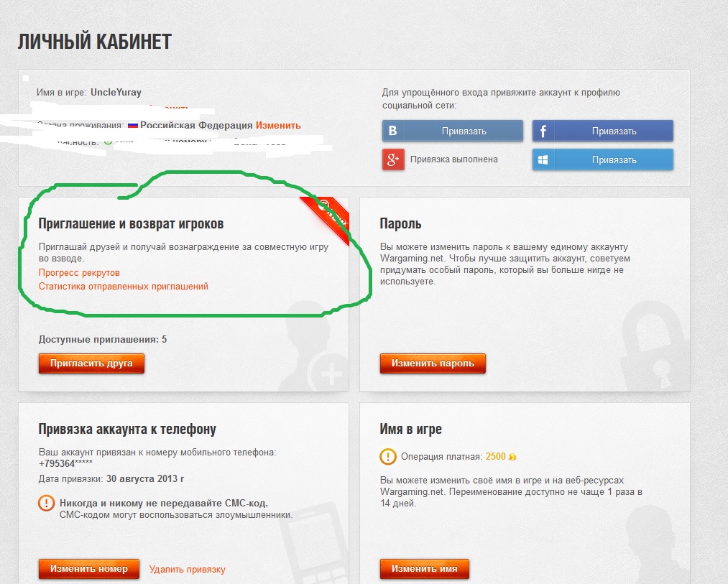This screenshot has height=584, width=728.
Task: Click Изменить имя button
Action: click(x=424, y=569)
